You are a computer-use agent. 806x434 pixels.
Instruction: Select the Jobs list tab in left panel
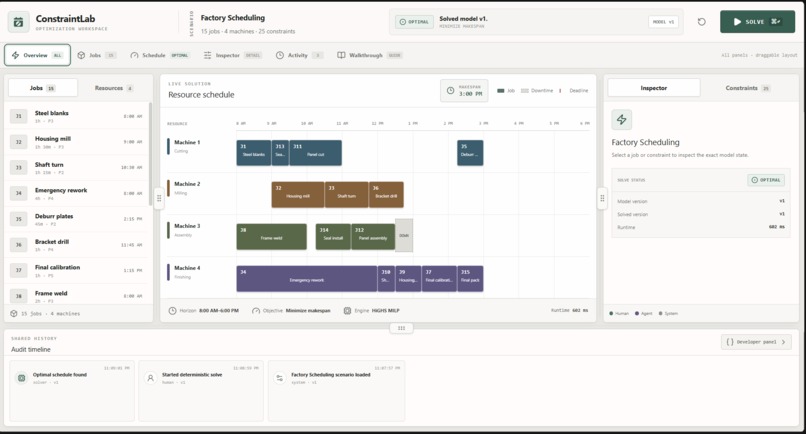click(x=43, y=88)
